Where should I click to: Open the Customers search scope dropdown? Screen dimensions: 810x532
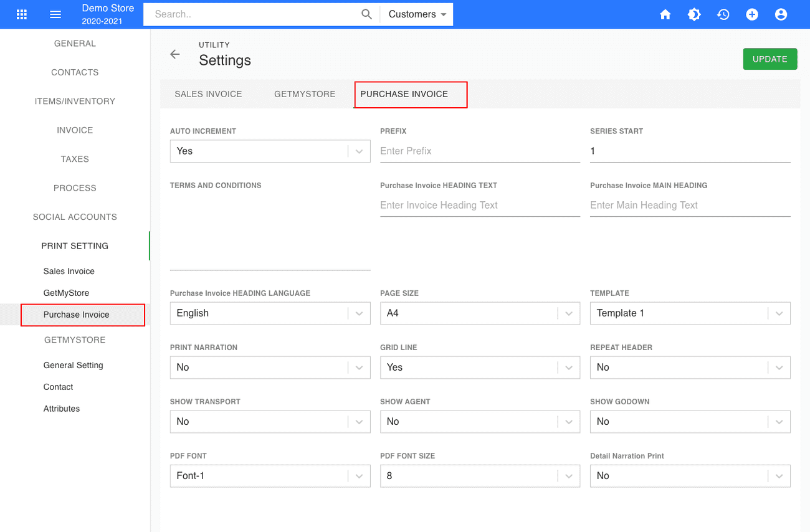[x=416, y=14]
